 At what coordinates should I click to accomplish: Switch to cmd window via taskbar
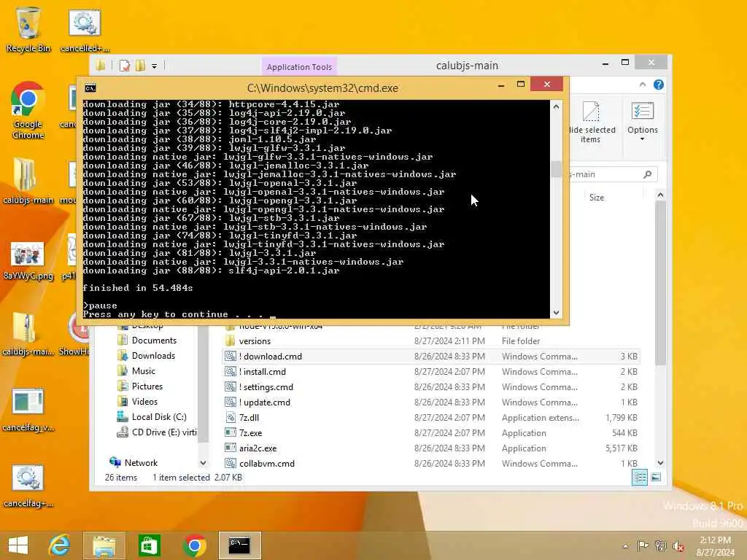(239, 545)
